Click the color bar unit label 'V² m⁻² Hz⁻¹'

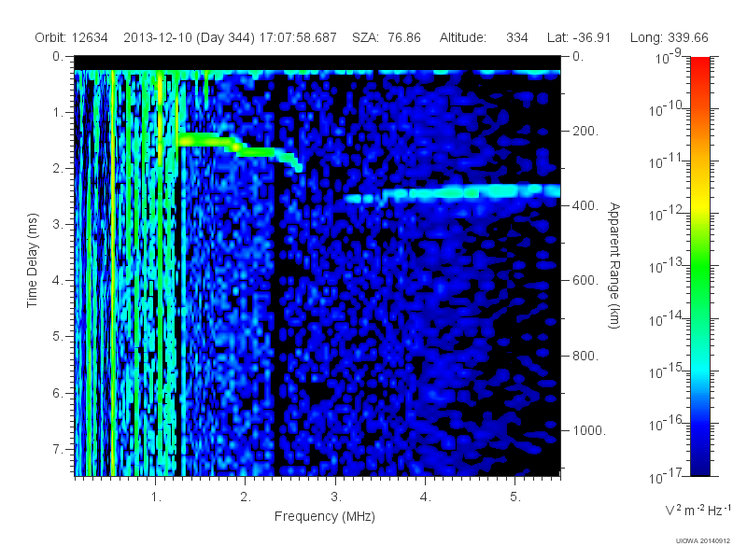point(698,510)
